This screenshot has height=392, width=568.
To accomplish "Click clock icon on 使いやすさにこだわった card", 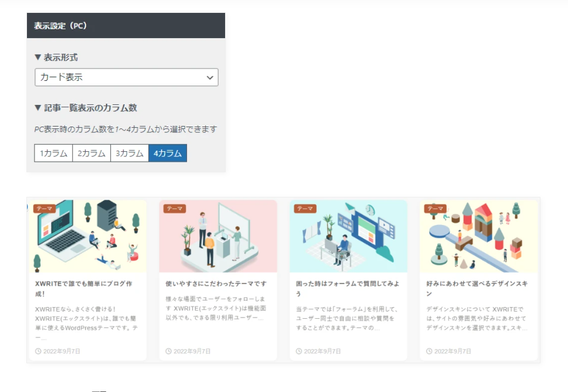I will click(168, 351).
